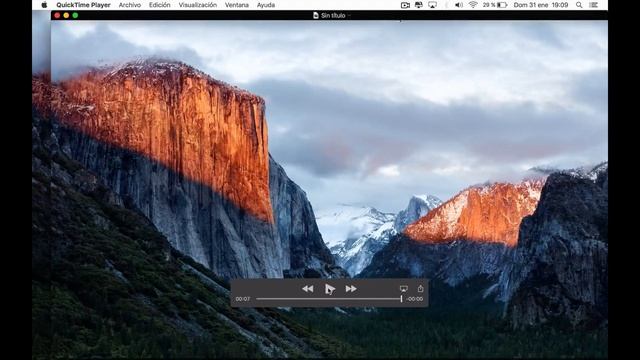The image size is (640, 360).
Task: Open the Edición menu
Action: [x=160, y=5]
